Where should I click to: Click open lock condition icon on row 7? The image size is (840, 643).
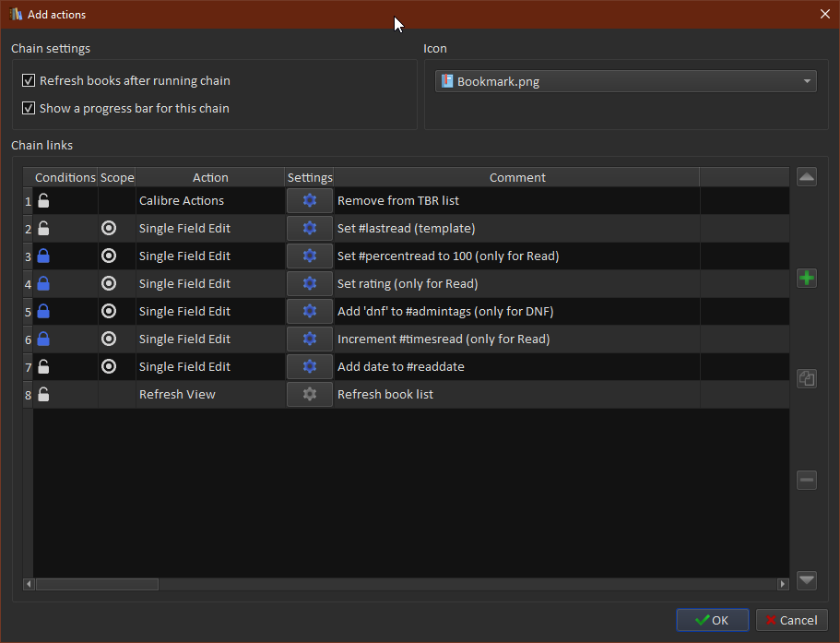pos(43,366)
